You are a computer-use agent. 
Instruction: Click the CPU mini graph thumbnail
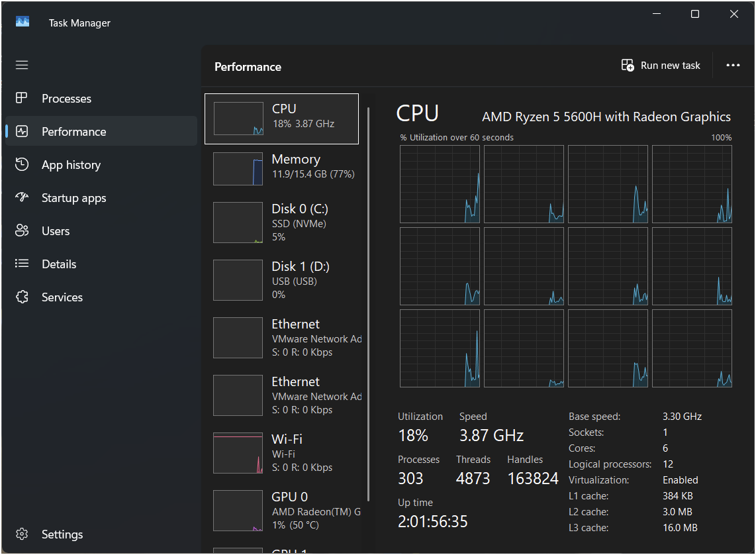[x=238, y=119]
